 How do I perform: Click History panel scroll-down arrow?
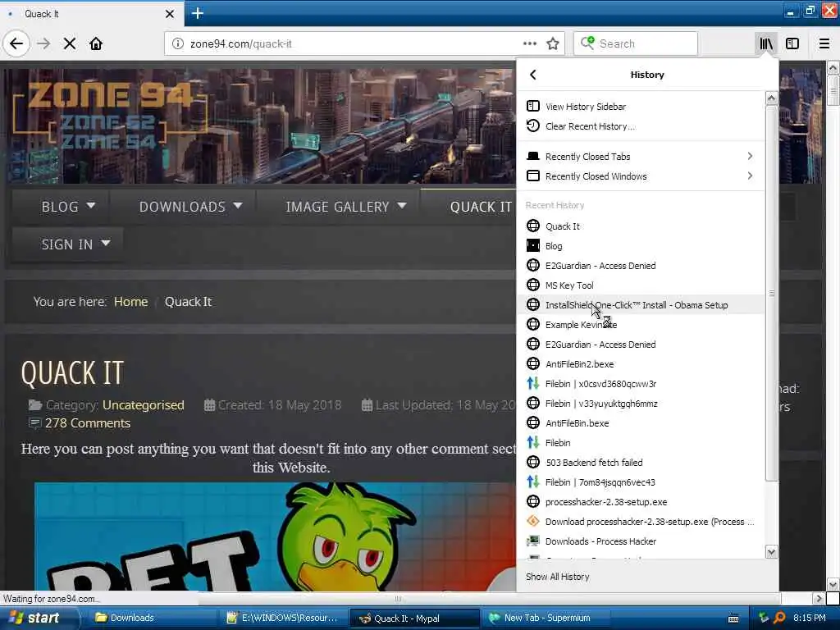[771, 552]
